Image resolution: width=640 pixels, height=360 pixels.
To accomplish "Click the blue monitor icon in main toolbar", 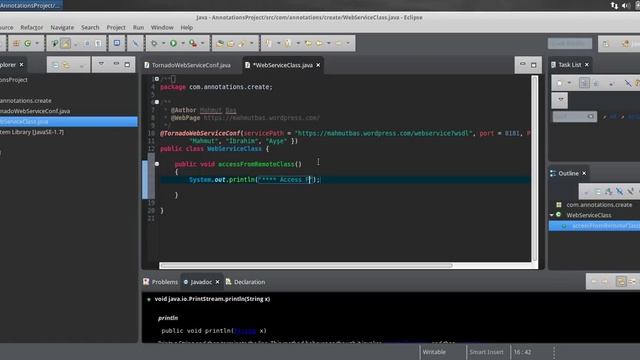I will (117, 43).
